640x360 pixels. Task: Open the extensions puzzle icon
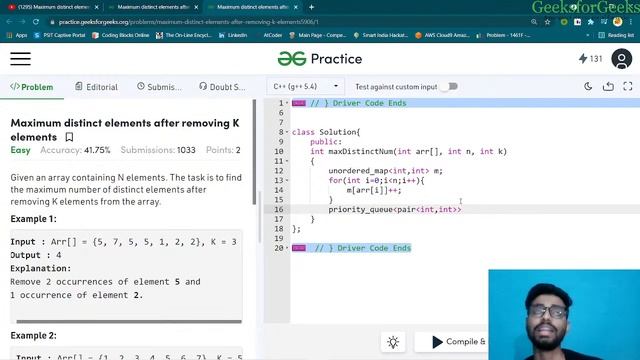tap(591, 22)
